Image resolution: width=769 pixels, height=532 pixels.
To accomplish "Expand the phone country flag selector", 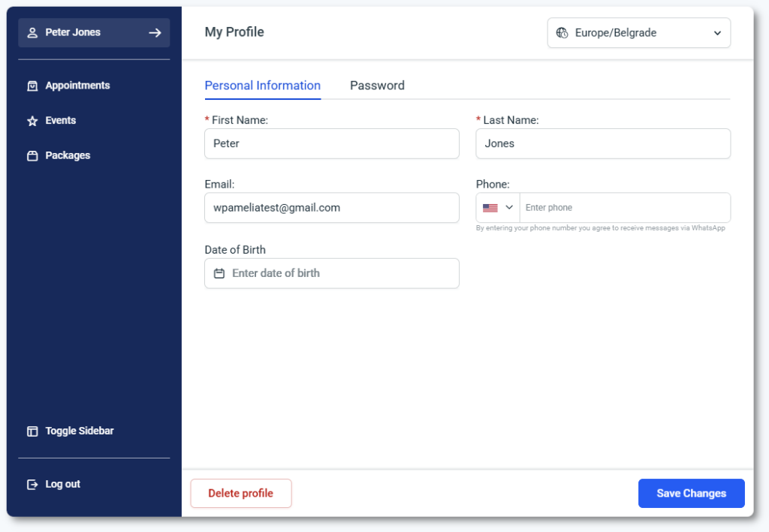I will (497, 208).
